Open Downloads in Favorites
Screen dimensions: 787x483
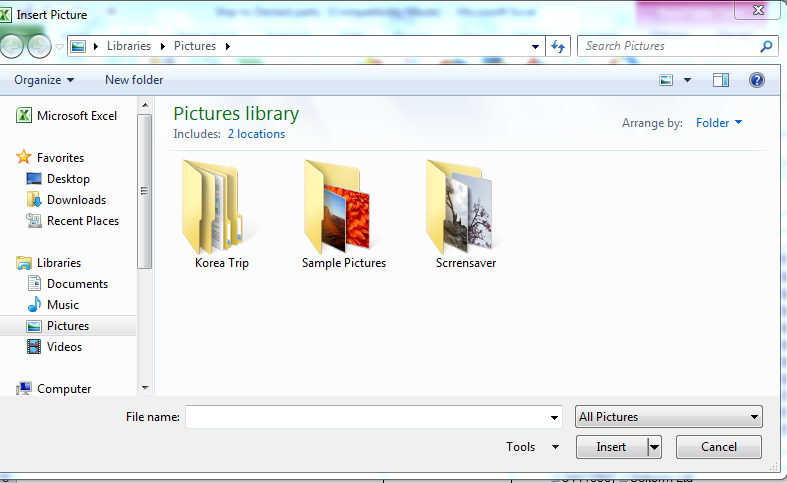[76, 200]
